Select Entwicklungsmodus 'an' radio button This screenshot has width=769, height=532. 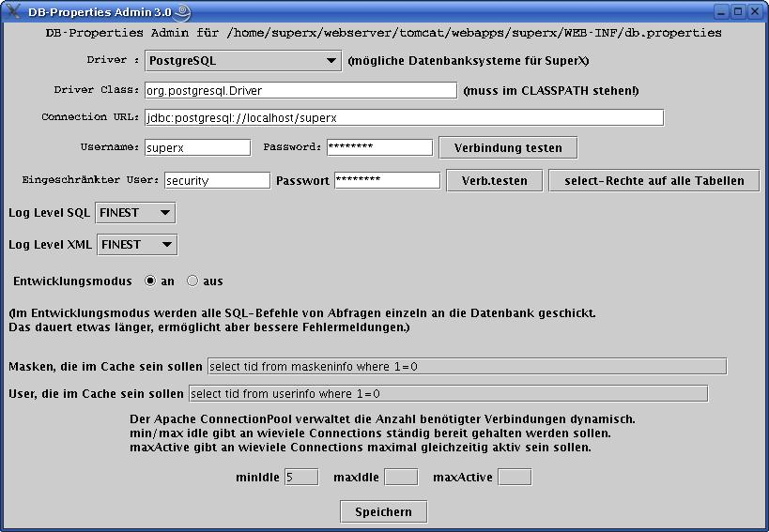[150, 281]
